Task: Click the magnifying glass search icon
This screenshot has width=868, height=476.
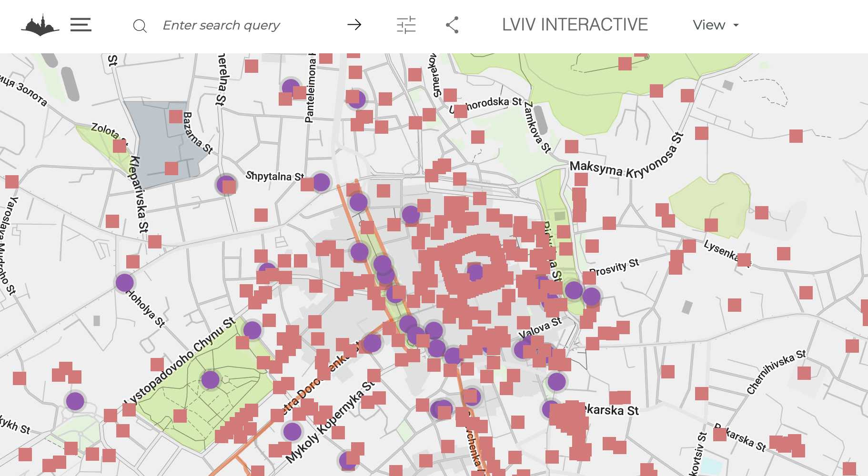Action: pos(140,26)
